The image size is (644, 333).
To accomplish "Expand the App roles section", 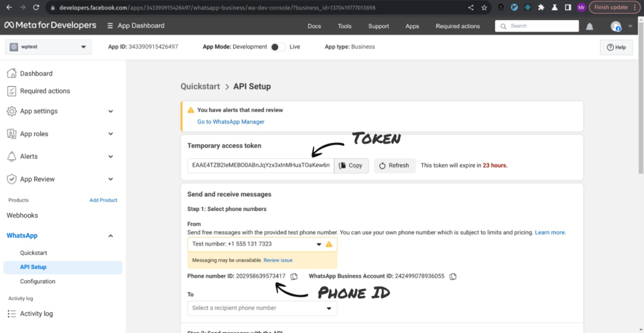I will 111,134.
